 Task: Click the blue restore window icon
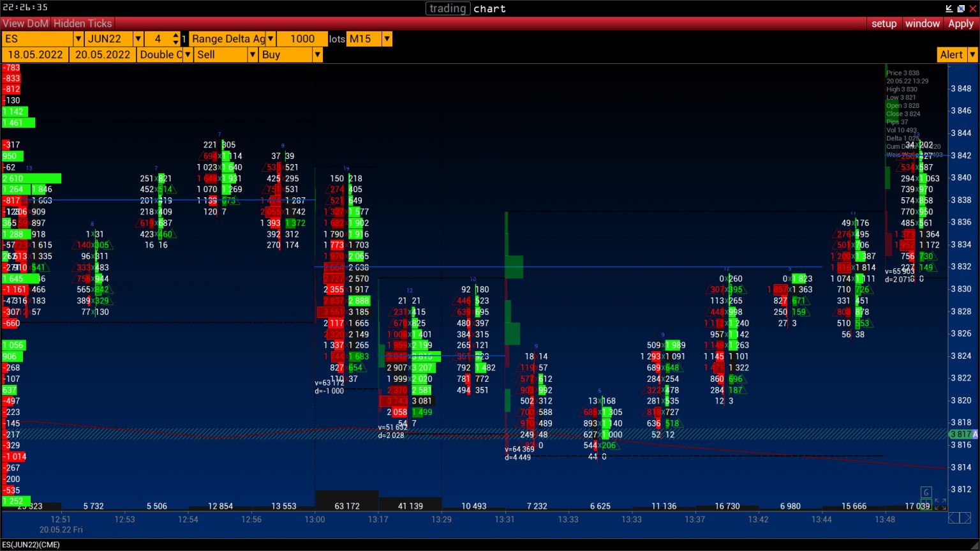(961, 8)
